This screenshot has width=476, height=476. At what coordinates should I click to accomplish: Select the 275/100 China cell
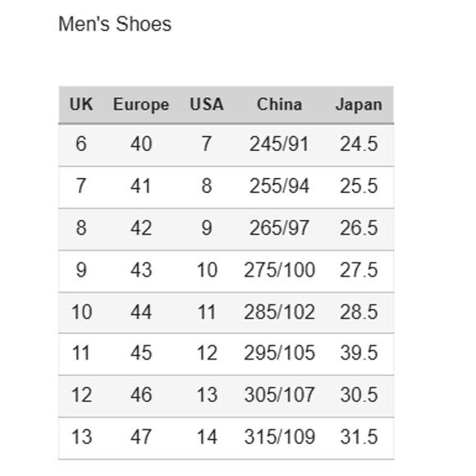[x=280, y=270]
